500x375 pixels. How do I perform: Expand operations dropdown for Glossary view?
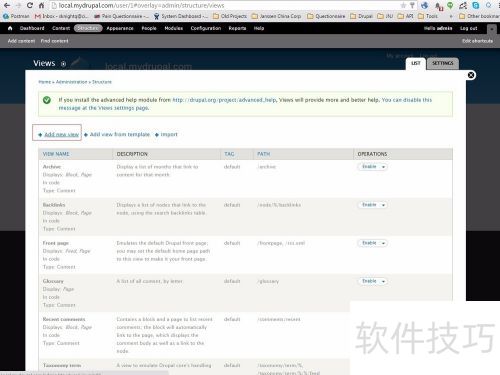tap(383, 281)
